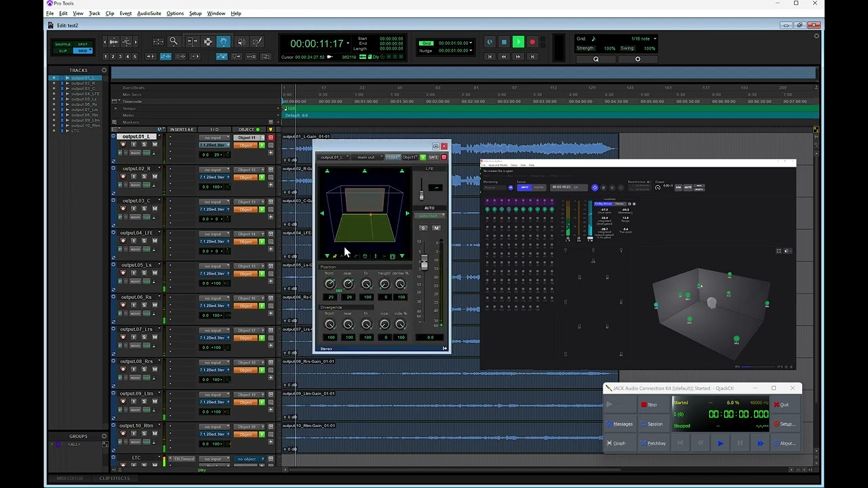Mute the output.02_R track
The image size is (868, 488).
click(x=154, y=176)
